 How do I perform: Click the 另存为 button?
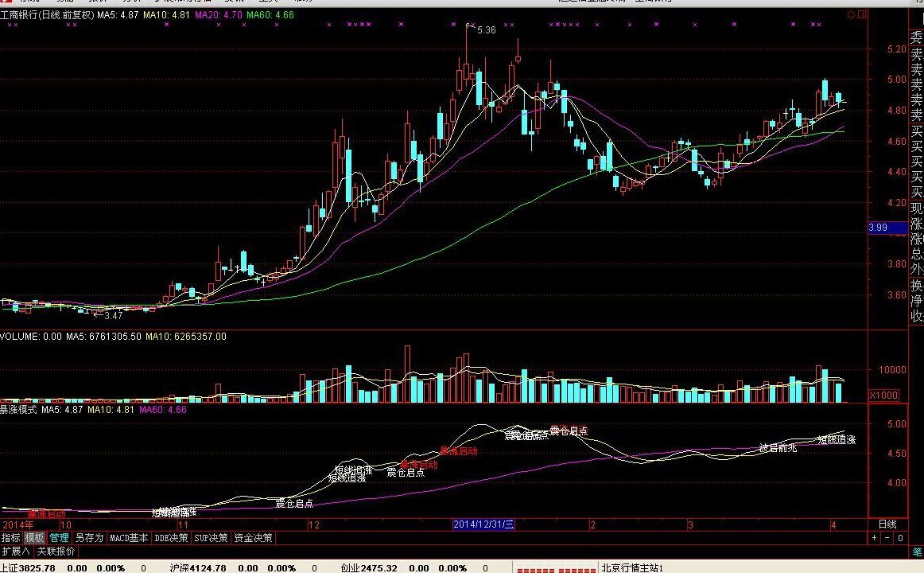[90, 538]
